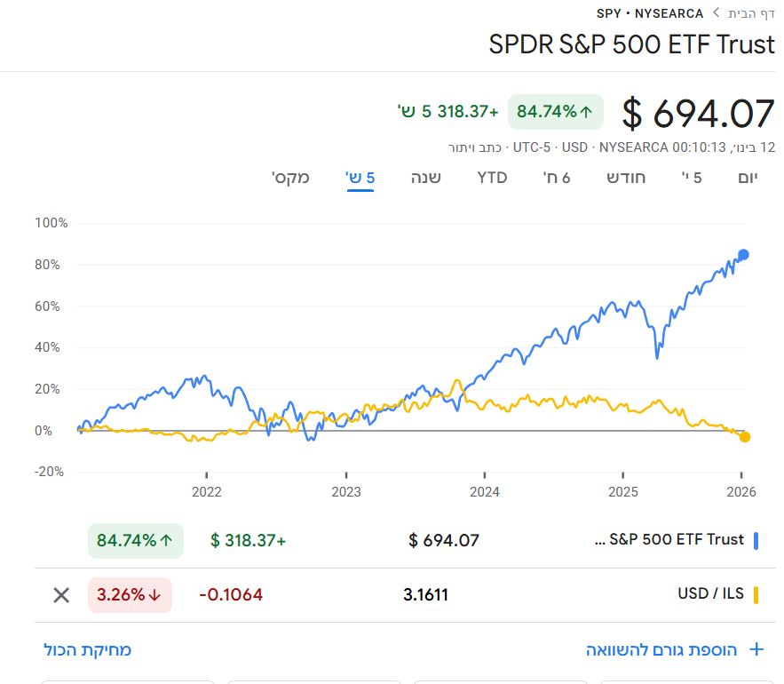Screen dimensions: 784x684
Task: Click the green up arrow in header badge
Action: (x=586, y=111)
